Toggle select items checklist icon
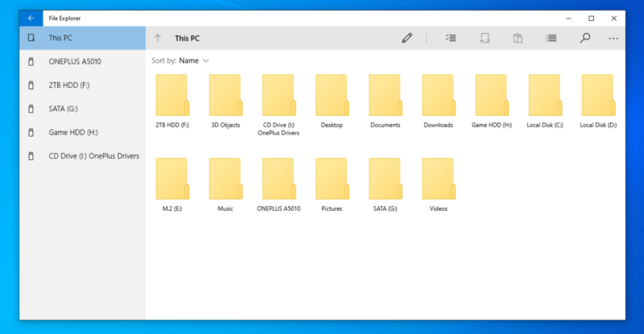This screenshot has width=644, height=334. (x=451, y=38)
